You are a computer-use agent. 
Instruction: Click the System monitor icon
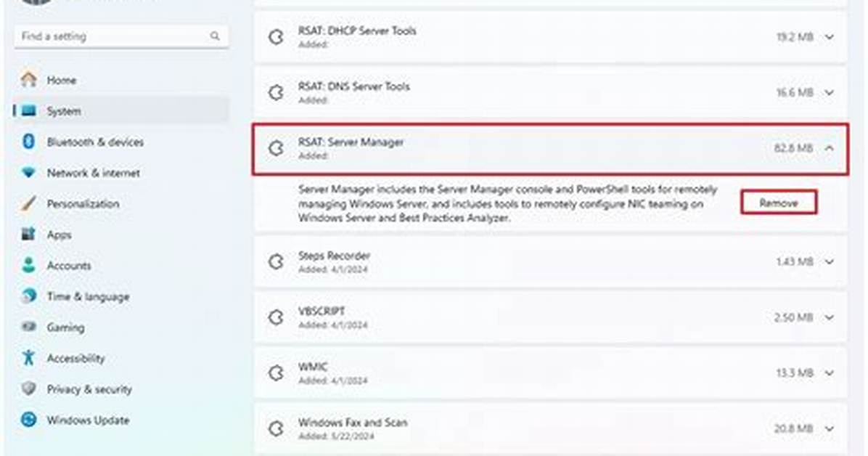(29, 111)
